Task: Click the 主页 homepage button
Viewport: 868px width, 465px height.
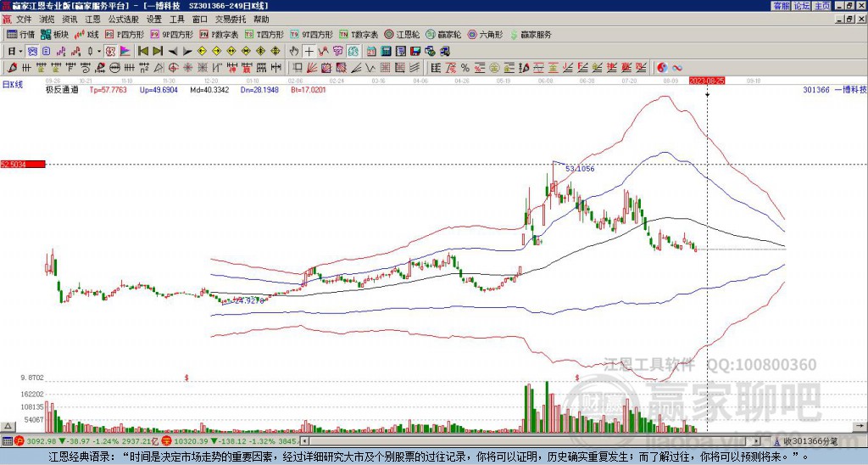Action: (x=822, y=6)
